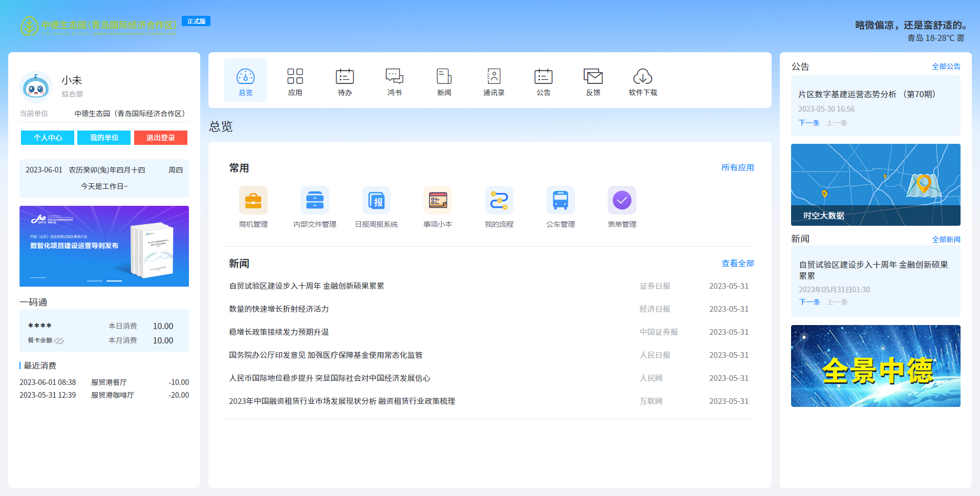Open 表单管理 checkmark icon

622,201
